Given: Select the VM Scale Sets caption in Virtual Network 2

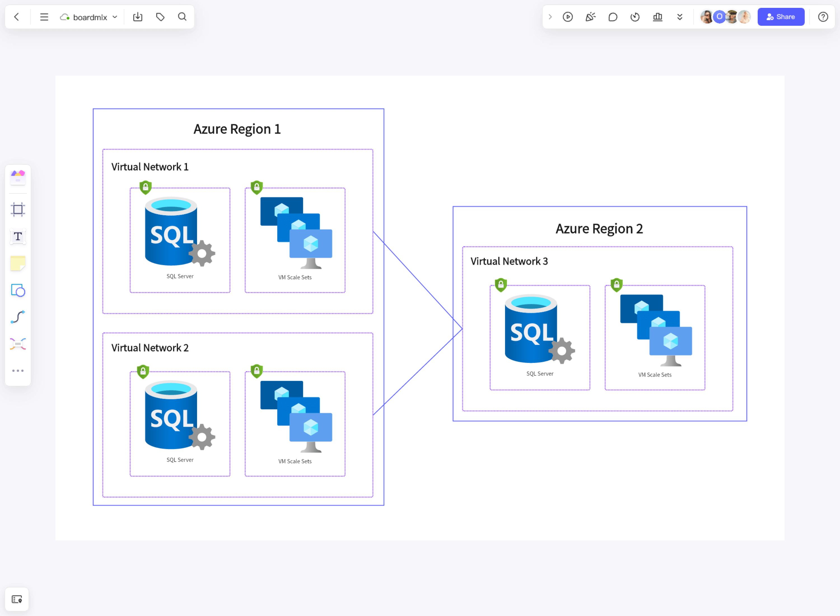Looking at the screenshot, I should click(295, 461).
